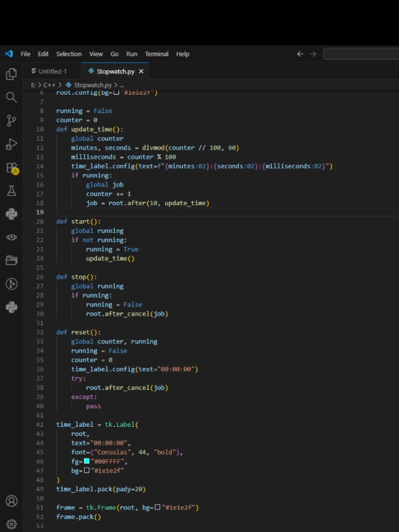
Task: Open the Explorer view in activity bar
Action: click(x=11, y=74)
